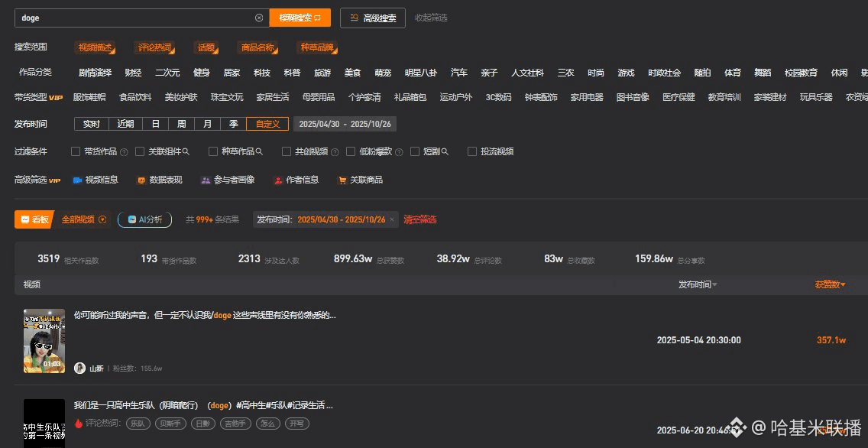Sort by 发布时间 column arrow
This screenshot has height=448, width=868.
(714, 285)
